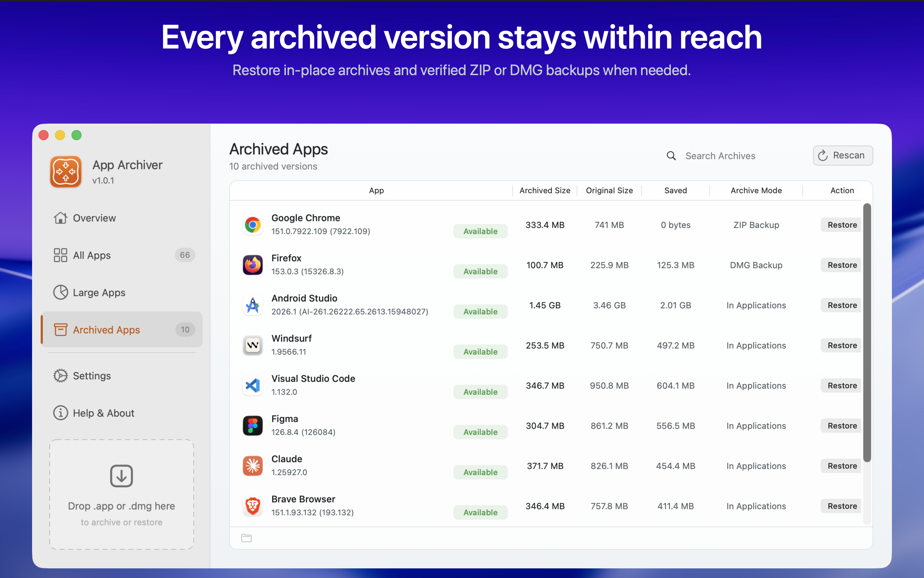Click the Brave Browser app icon
This screenshot has height=578, width=924.
252,506
